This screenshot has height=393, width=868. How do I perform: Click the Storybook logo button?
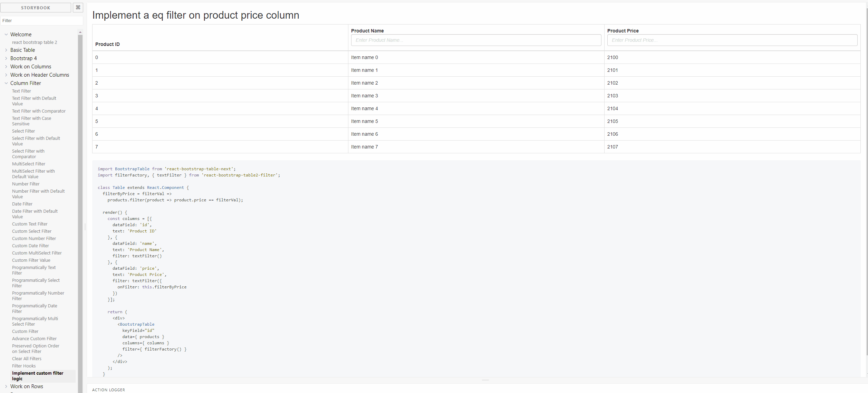click(x=36, y=7)
